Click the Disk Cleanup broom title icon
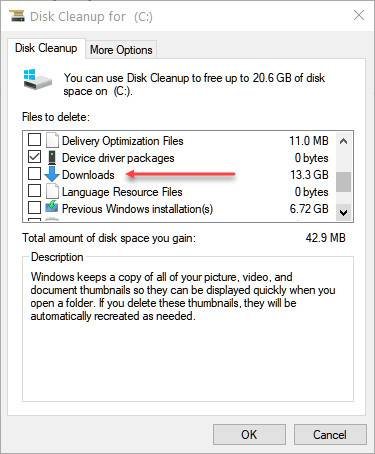Viewport: 375px width, 454px height. click(x=17, y=15)
